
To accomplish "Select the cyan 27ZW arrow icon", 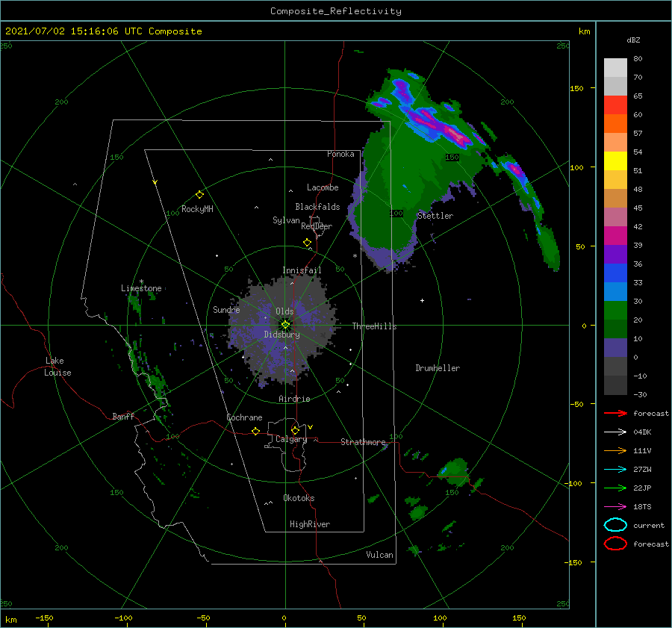I will [615, 470].
